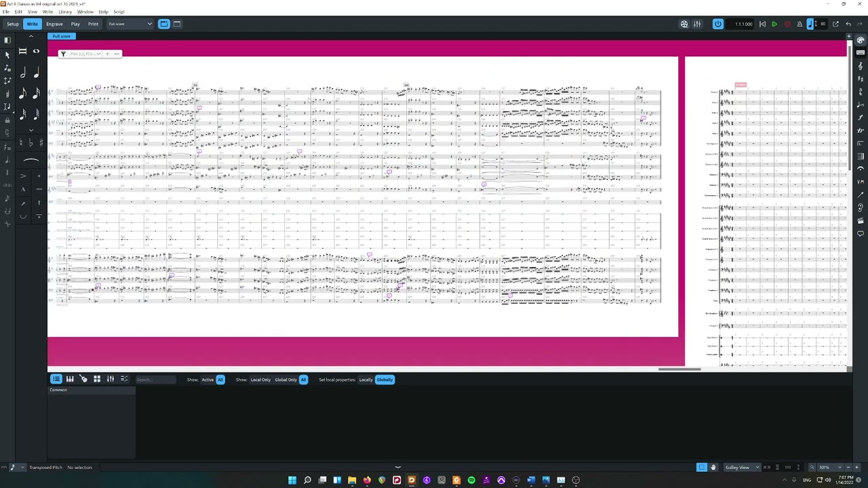Open the key editor panel icon
The height and width of the screenshot is (488, 868).
pyautogui.click(x=124, y=380)
